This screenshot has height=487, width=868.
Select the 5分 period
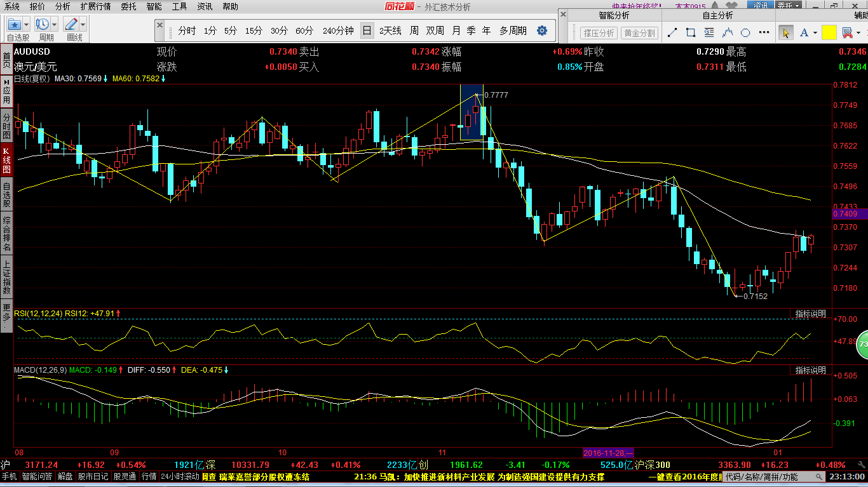click(230, 30)
